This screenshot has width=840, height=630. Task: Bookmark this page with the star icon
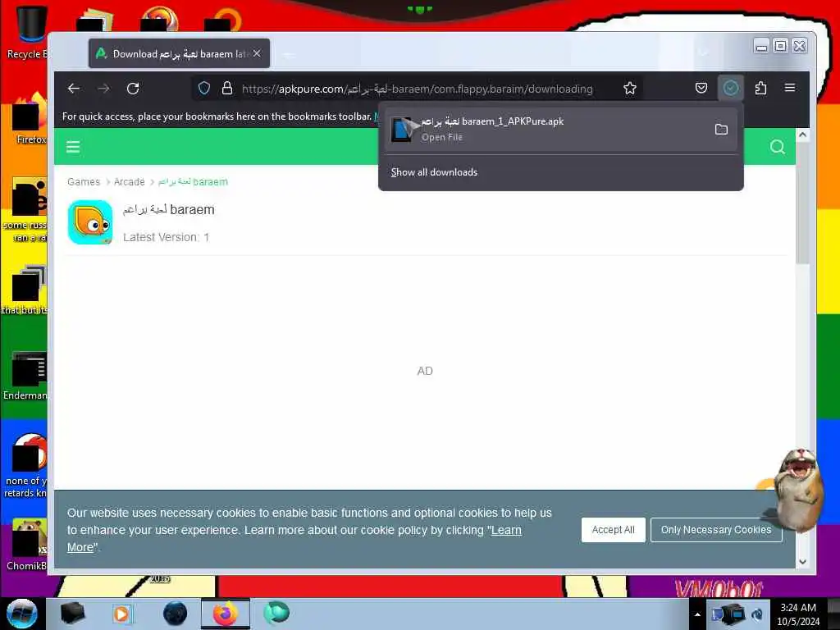point(630,89)
